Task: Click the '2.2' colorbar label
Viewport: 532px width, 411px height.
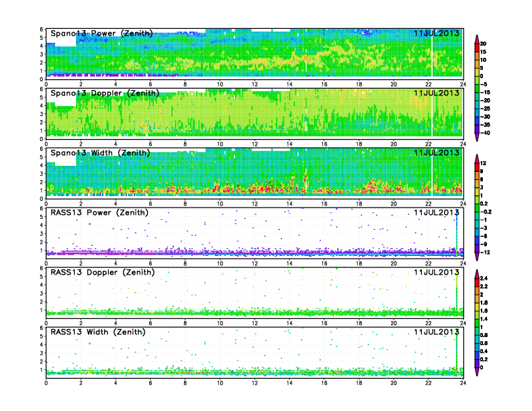Action: [484, 287]
